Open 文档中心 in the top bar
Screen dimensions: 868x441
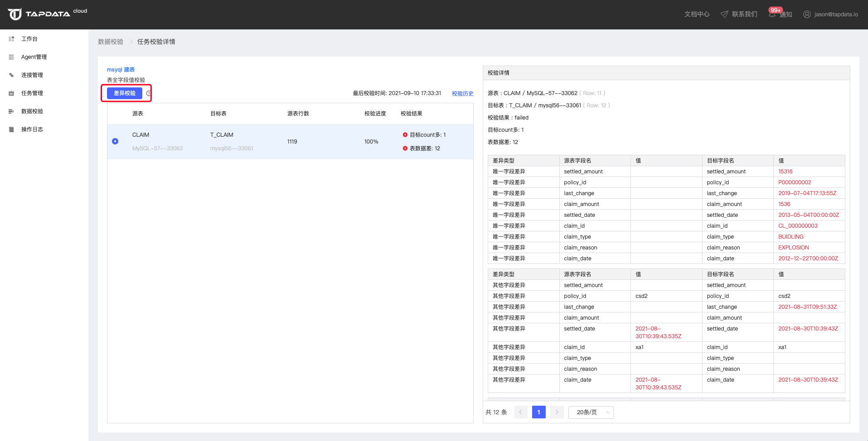[697, 14]
